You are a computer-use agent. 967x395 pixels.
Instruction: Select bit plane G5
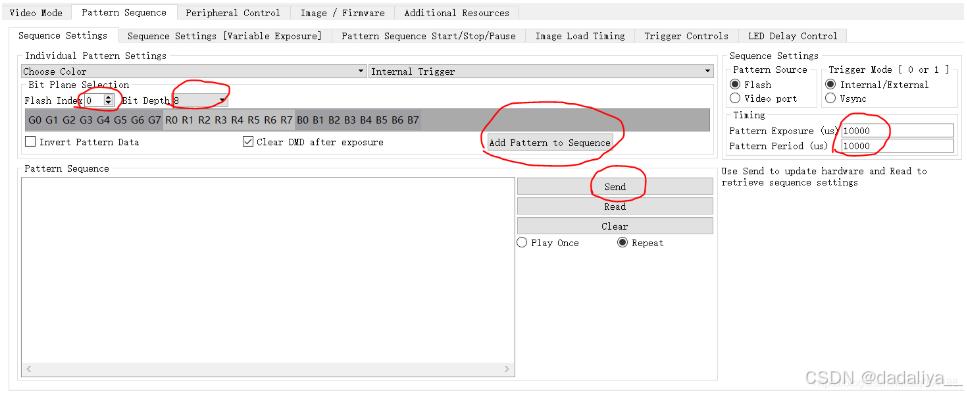(x=120, y=120)
